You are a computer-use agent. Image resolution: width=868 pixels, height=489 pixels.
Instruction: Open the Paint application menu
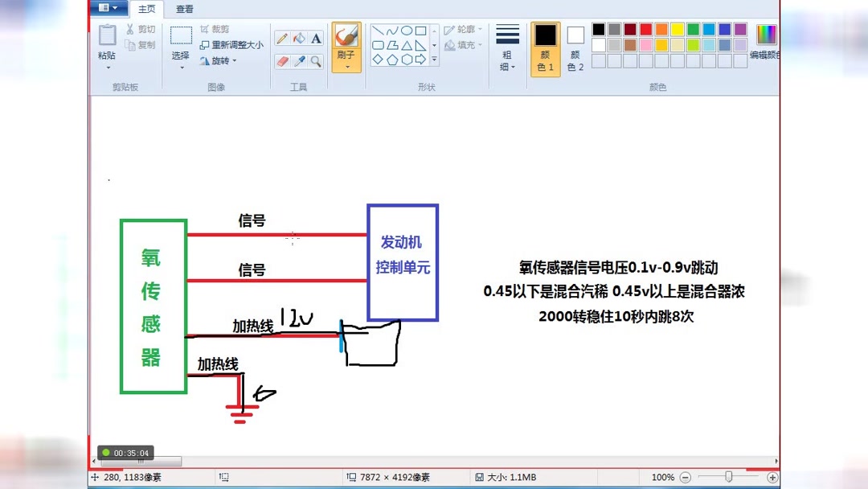pos(107,6)
